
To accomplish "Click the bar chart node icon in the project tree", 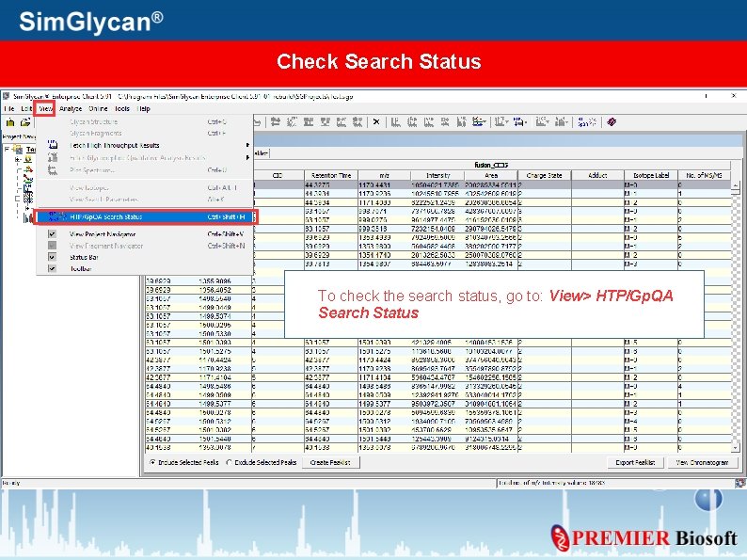I will 28,217.
